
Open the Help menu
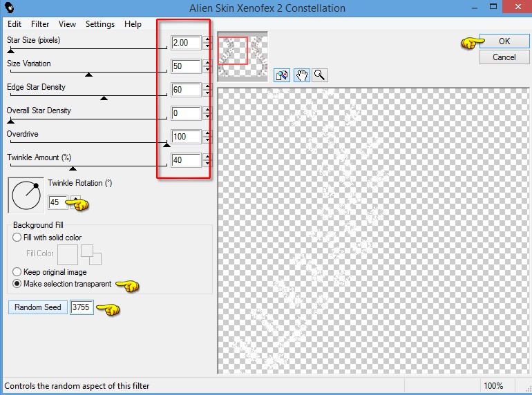133,24
